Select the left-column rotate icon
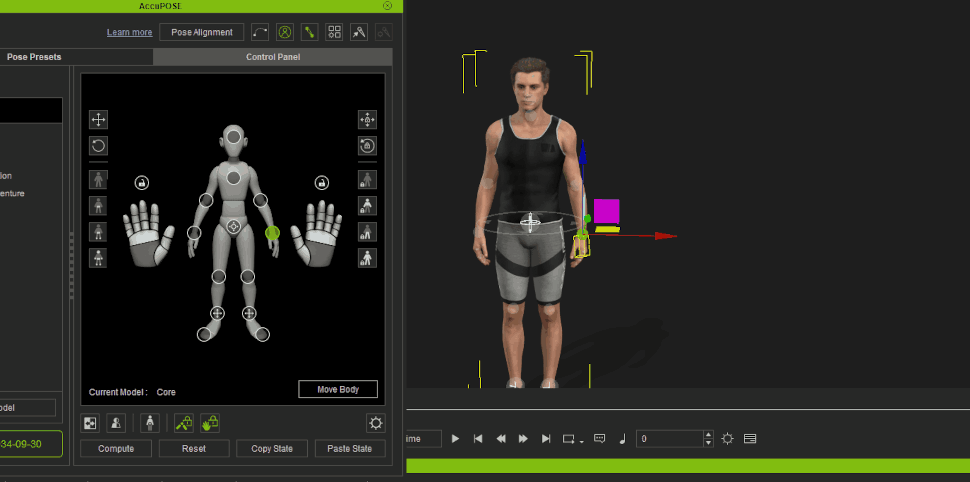This screenshot has height=482, width=970. 98,146
